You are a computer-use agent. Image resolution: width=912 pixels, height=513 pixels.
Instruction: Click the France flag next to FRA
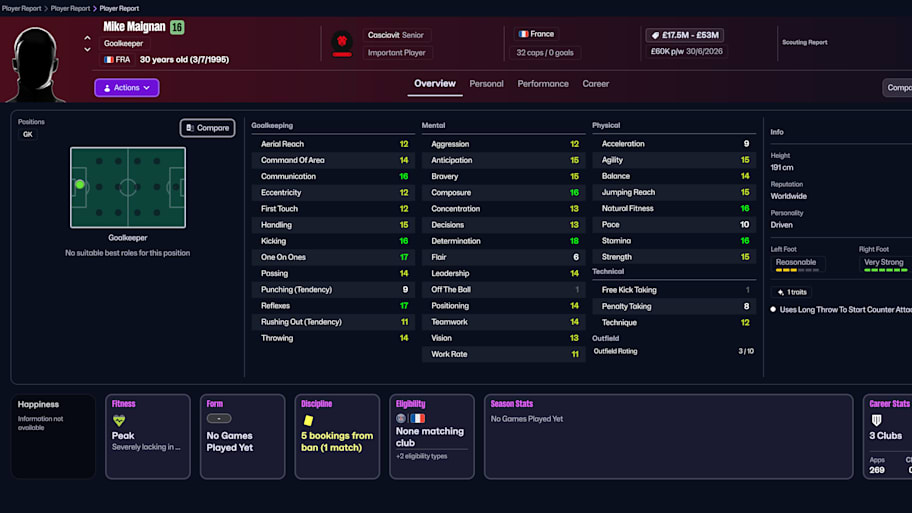pos(109,59)
